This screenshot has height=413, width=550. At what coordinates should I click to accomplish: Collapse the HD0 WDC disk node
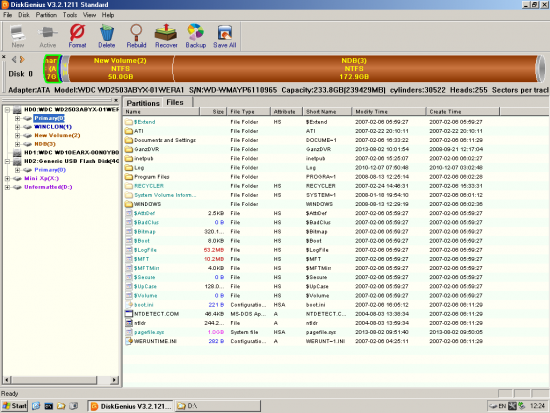coord(7,110)
